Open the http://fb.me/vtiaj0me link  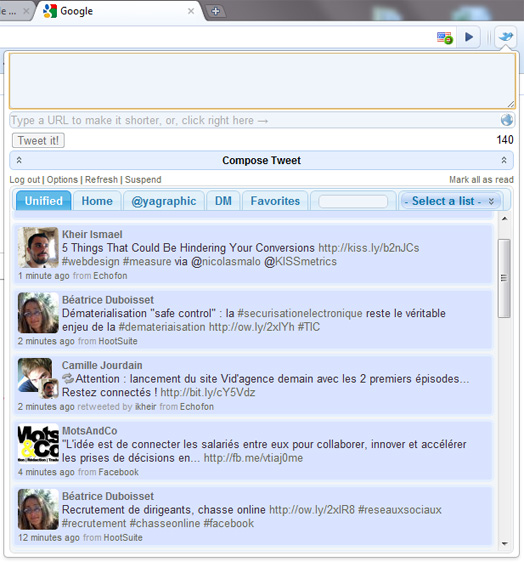coord(253,458)
